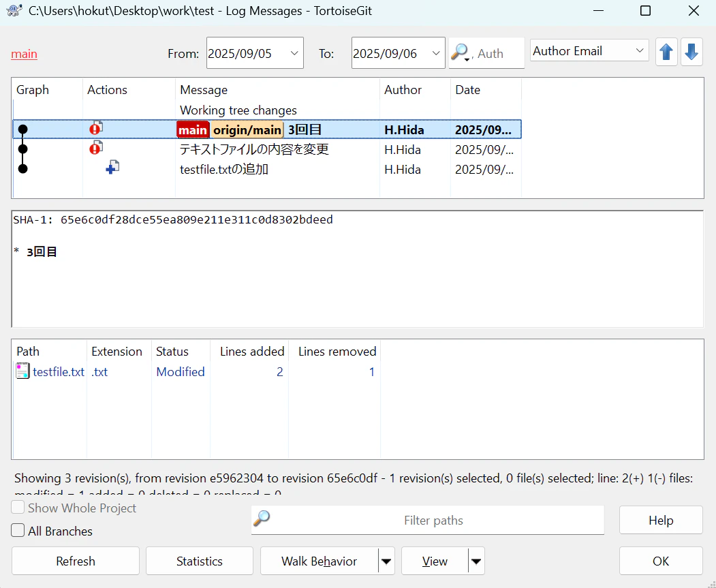This screenshot has height=588, width=716.
Task: Click the main branch link
Action: 25,54
